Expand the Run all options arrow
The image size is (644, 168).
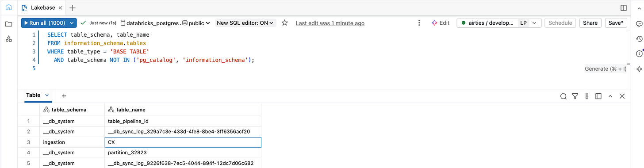tap(72, 23)
